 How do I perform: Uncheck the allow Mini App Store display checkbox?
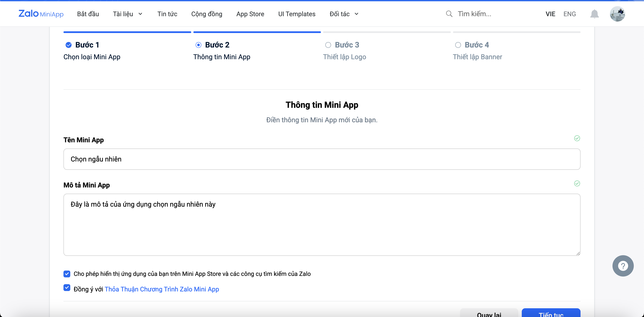pos(67,274)
